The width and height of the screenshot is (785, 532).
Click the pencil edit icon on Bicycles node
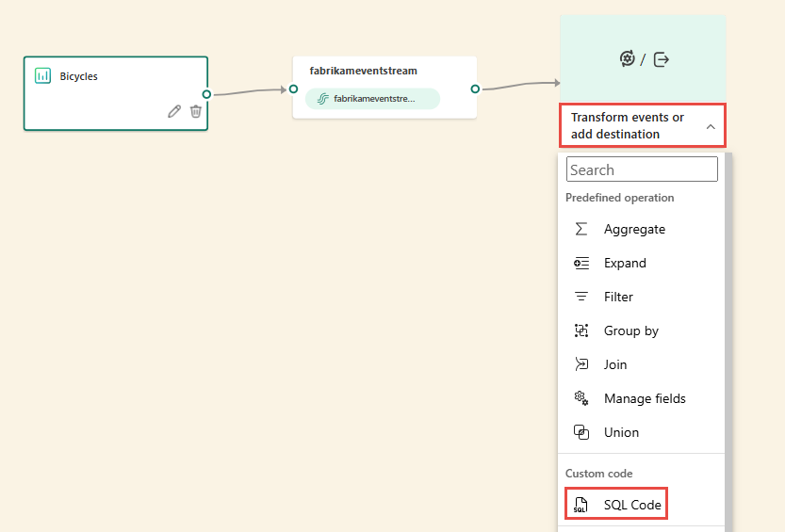click(174, 111)
